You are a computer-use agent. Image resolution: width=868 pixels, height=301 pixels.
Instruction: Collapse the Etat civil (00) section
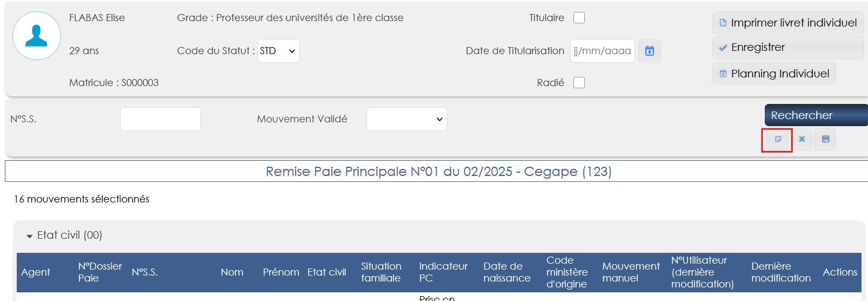[30, 236]
